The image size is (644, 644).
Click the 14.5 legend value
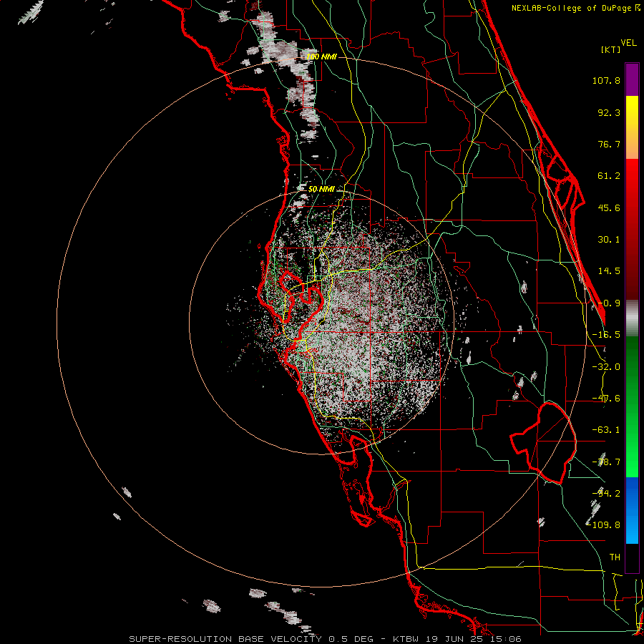point(609,271)
